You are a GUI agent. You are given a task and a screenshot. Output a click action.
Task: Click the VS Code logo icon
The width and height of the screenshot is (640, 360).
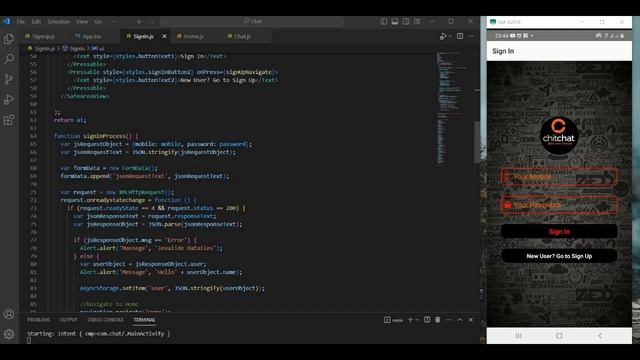[7, 21]
